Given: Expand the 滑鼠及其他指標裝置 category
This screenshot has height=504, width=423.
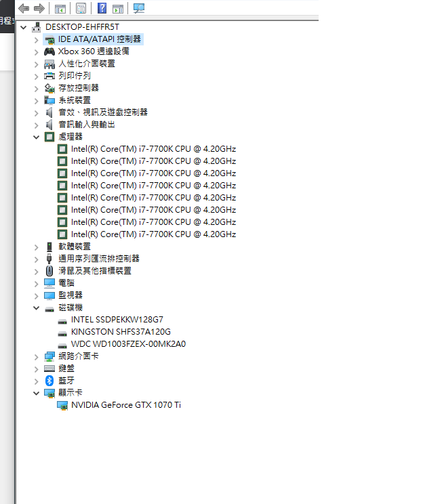Looking at the screenshot, I should coord(37,272).
